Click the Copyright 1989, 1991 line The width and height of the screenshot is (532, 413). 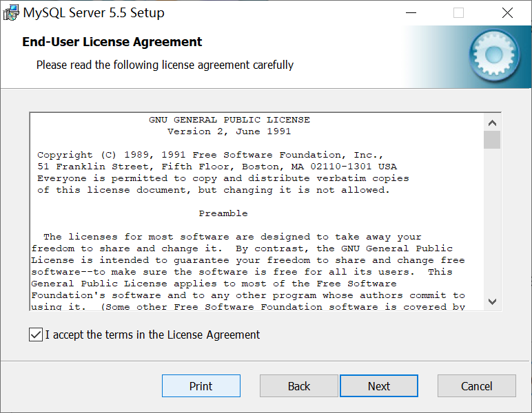210,155
